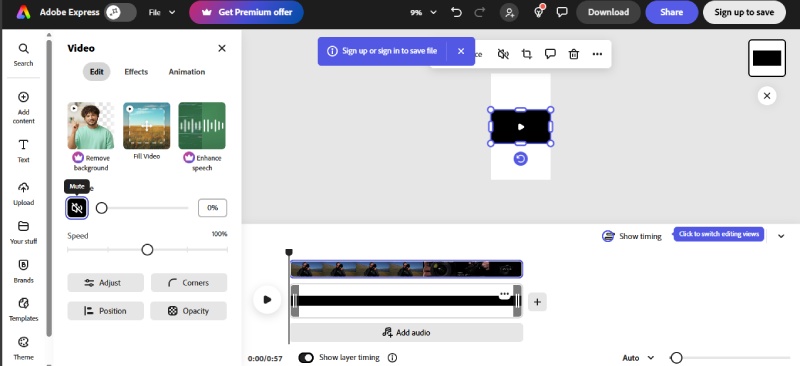Click the timeline zoom slider handle
Image resolution: width=800 pixels, height=366 pixels.
677,358
